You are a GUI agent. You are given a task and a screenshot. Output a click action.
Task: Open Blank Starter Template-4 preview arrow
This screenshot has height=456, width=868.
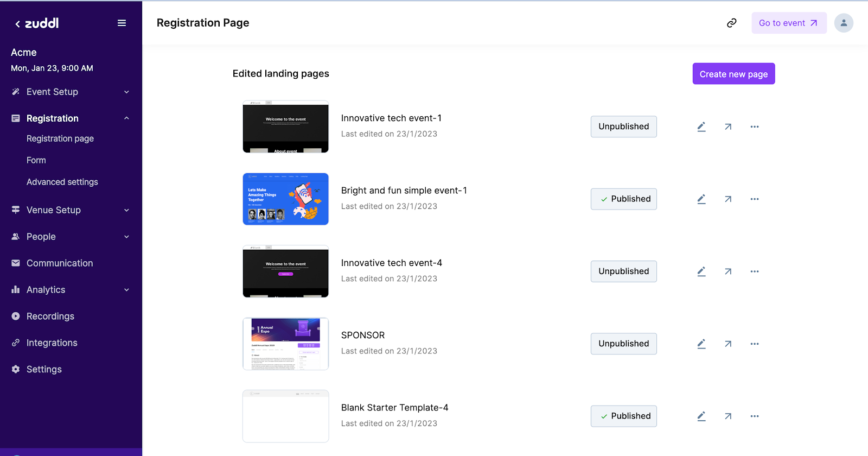(x=728, y=416)
